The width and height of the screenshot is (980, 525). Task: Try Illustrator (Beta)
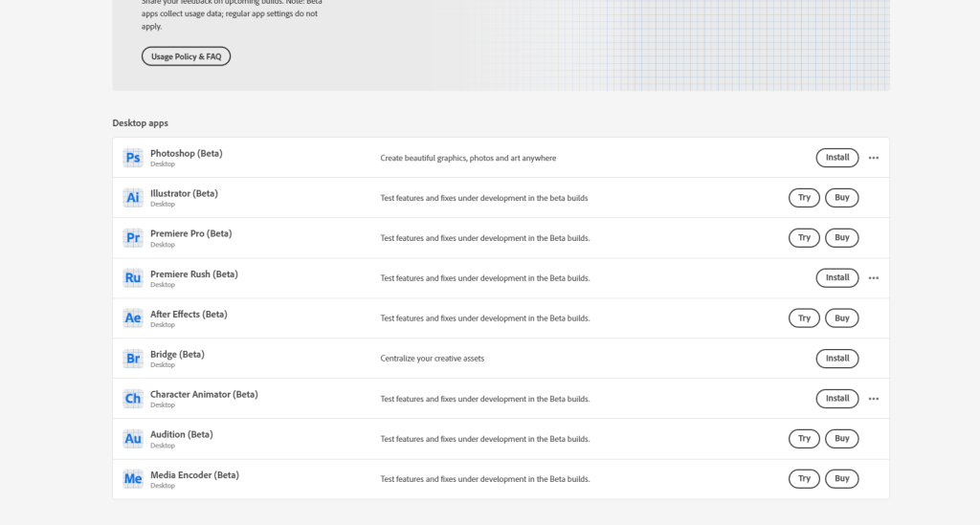tap(804, 198)
